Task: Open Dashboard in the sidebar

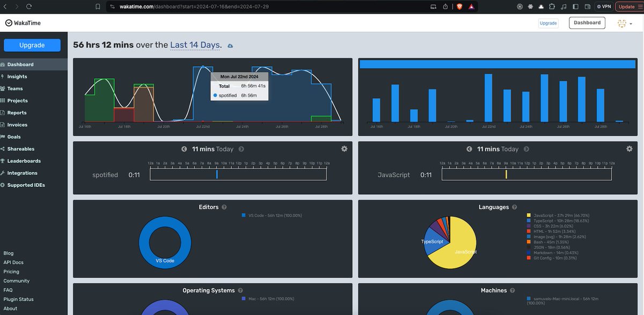Action: 34,64
